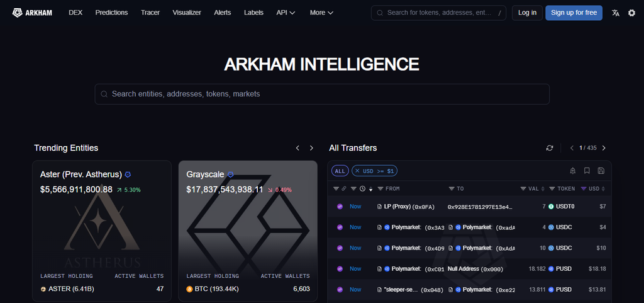The width and height of the screenshot is (644, 303).
Task: Open the Grayscale entity card
Action: pyautogui.click(x=248, y=231)
